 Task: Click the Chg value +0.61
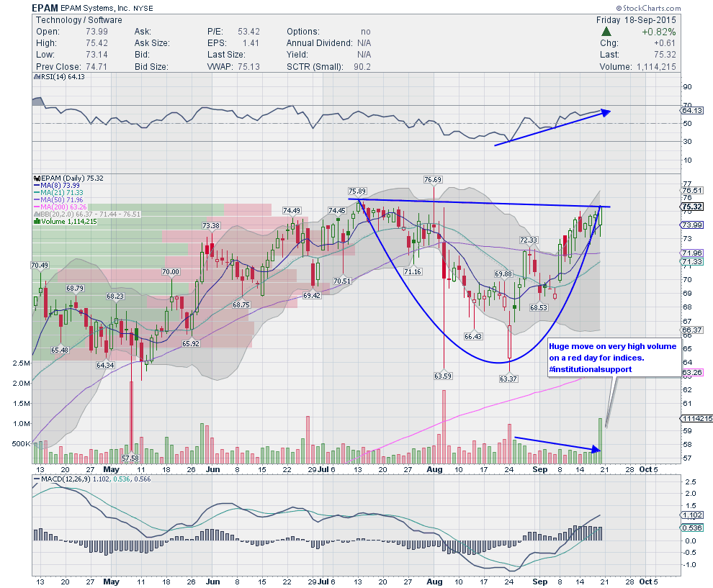(665, 43)
